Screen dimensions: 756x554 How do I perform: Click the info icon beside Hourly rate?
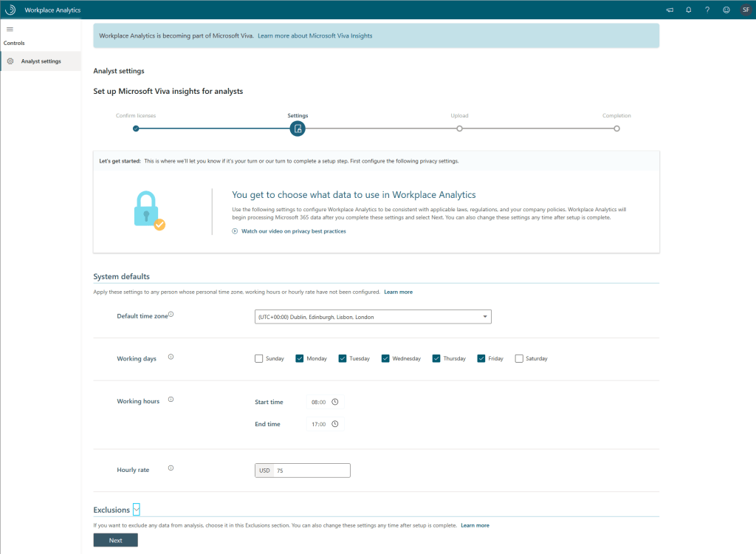click(x=171, y=468)
